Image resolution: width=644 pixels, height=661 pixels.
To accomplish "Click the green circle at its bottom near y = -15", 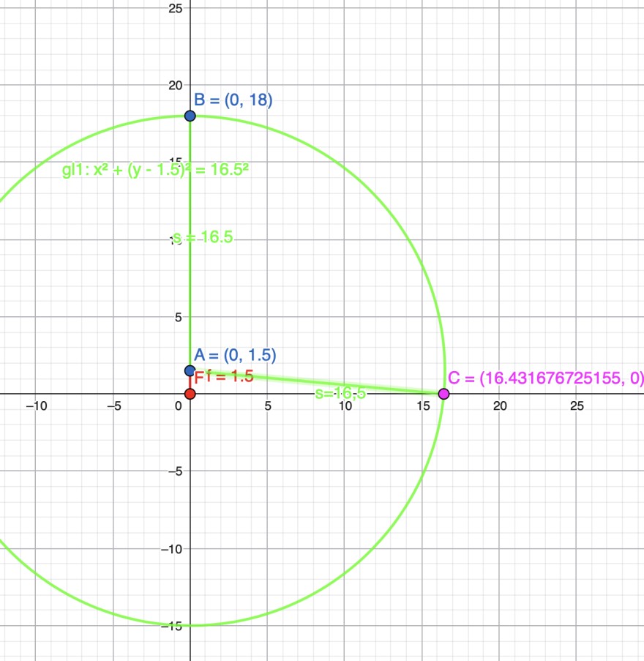I will pos(190,625).
